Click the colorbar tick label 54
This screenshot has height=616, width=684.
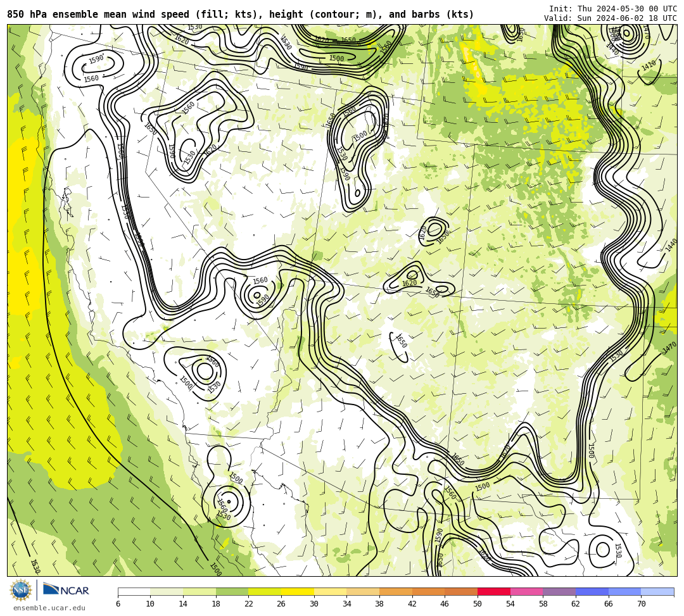click(510, 604)
